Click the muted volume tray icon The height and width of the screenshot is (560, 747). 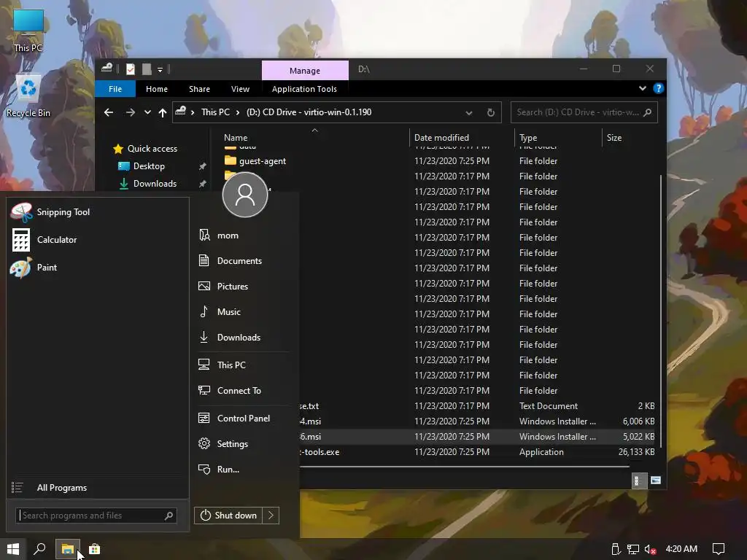coord(650,549)
